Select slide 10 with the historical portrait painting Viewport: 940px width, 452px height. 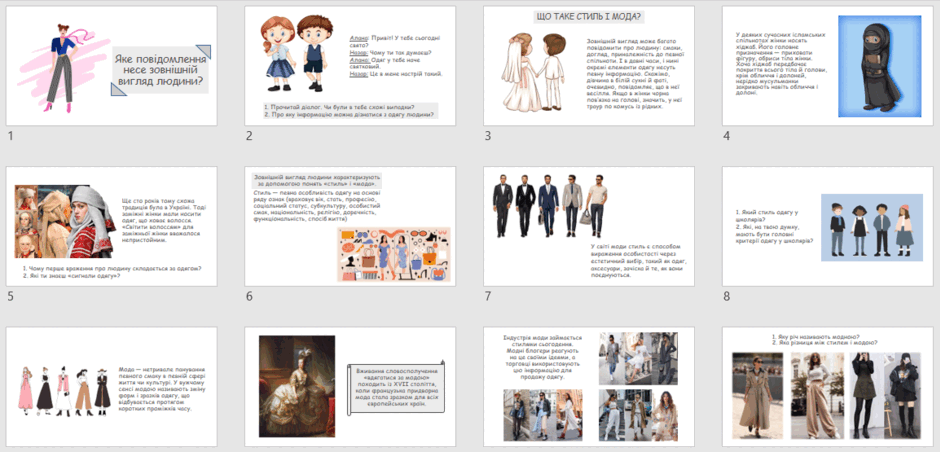(350, 387)
